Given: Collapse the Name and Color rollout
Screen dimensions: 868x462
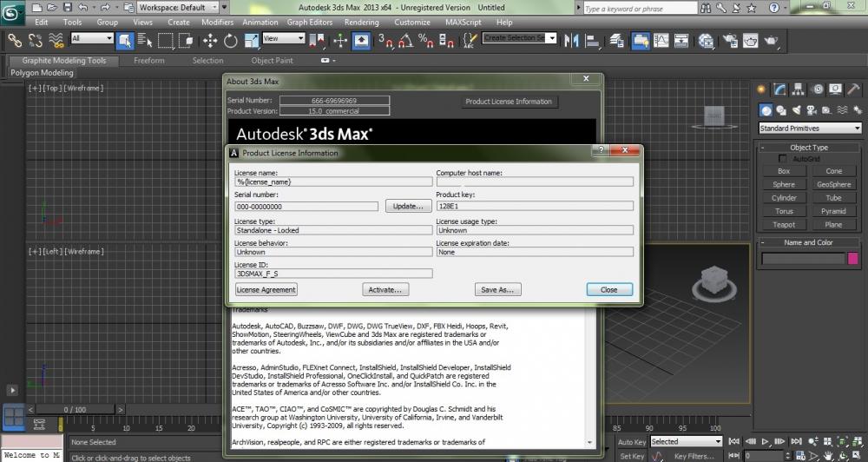Looking at the screenshot, I should tap(809, 242).
